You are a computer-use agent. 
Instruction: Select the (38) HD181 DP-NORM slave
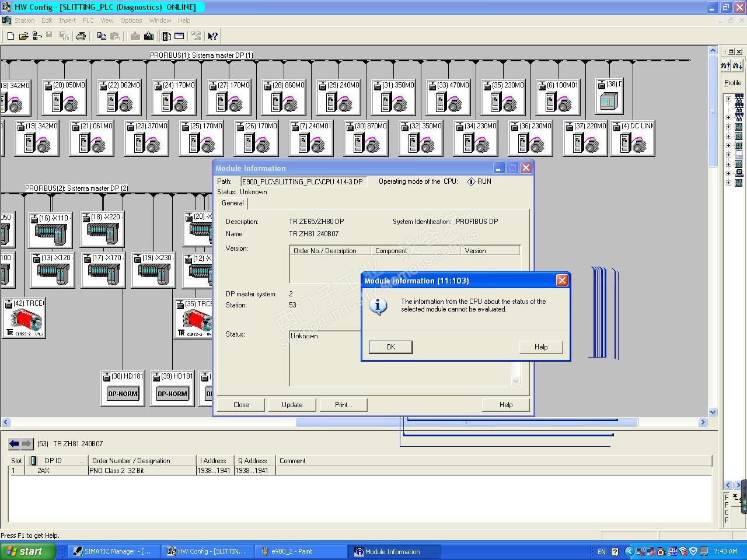click(x=123, y=388)
